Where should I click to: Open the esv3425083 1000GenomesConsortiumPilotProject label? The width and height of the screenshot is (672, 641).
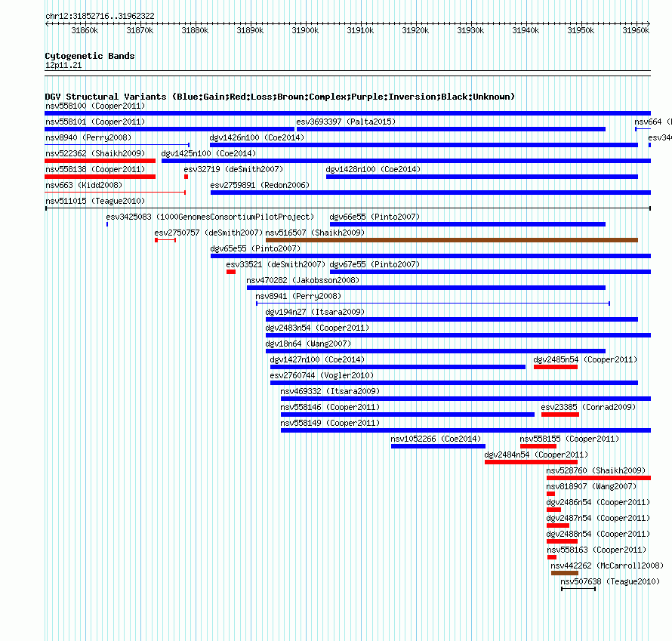(x=210, y=217)
